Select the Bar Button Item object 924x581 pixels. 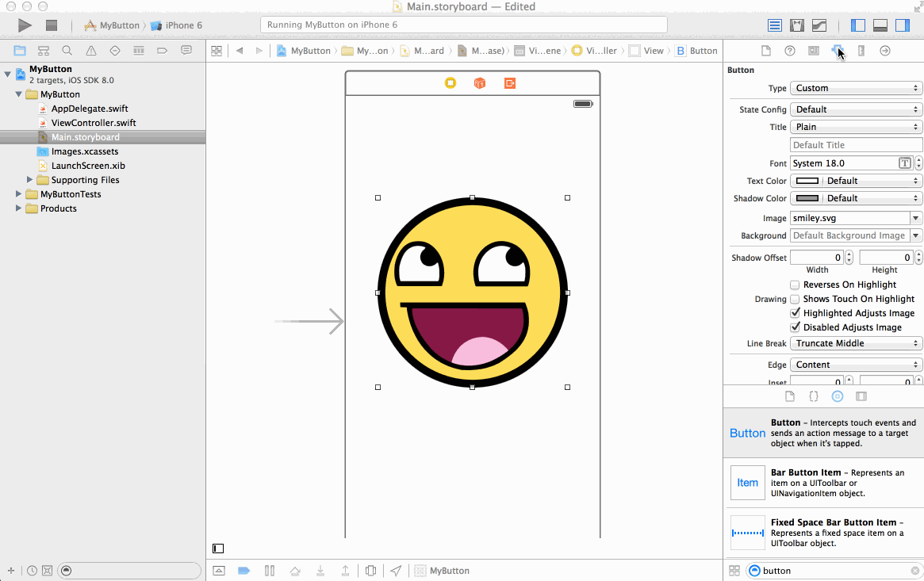(x=823, y=483)
